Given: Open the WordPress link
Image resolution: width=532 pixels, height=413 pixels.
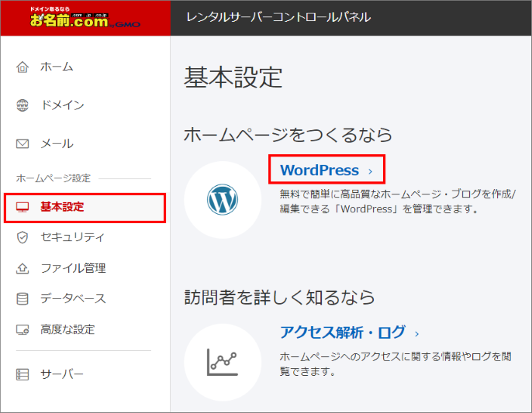Looking at the screenshot, I should [x=320, y=170].
